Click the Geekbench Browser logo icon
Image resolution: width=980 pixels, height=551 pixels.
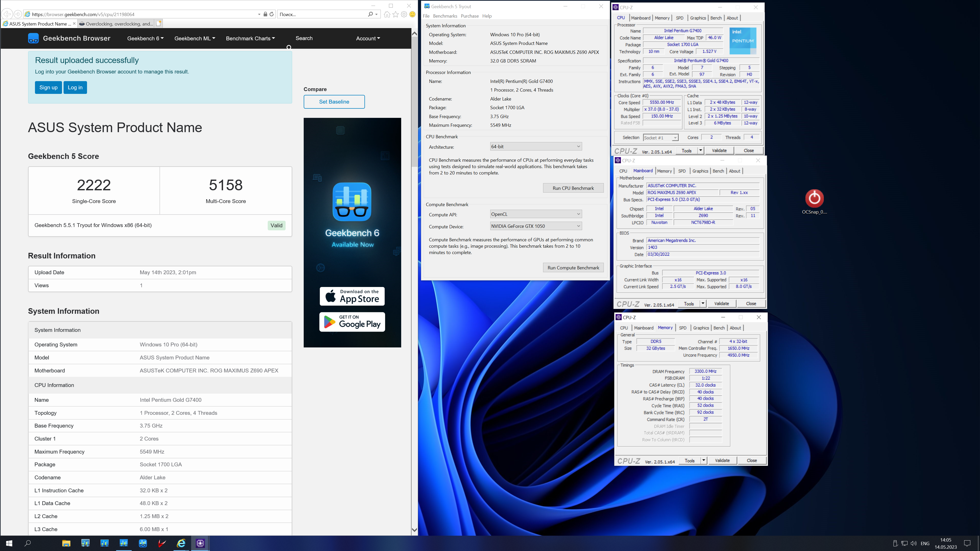[33, 39]
